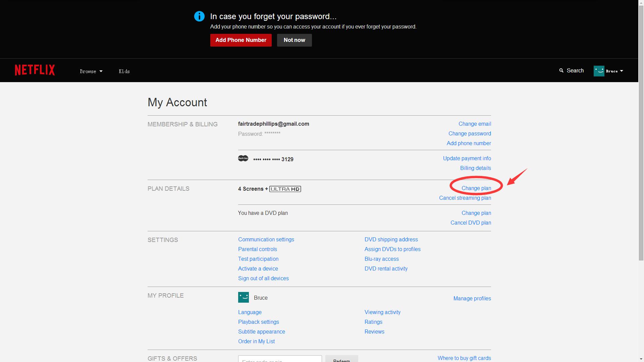Open Subtitle appearance
644x362 pixels.
[262, 331]
